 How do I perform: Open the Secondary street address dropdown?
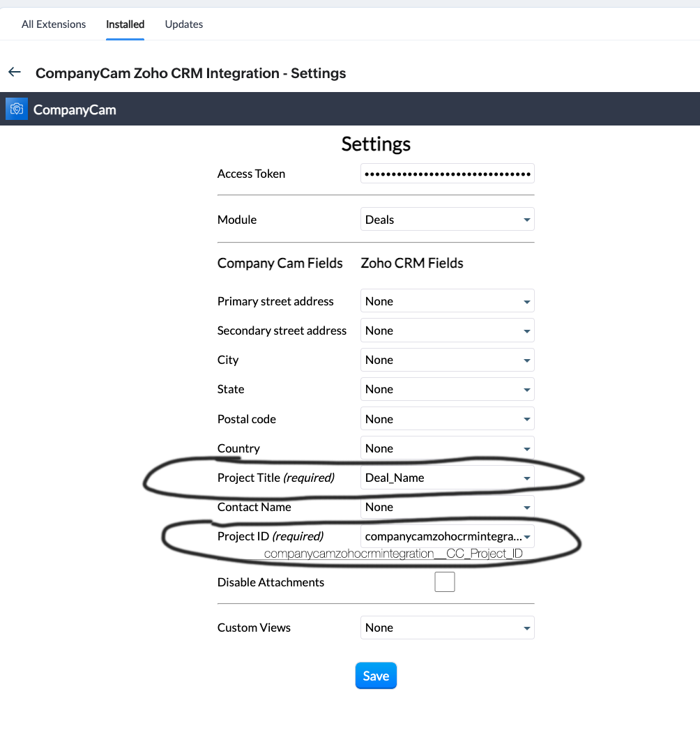click(447, 330)
